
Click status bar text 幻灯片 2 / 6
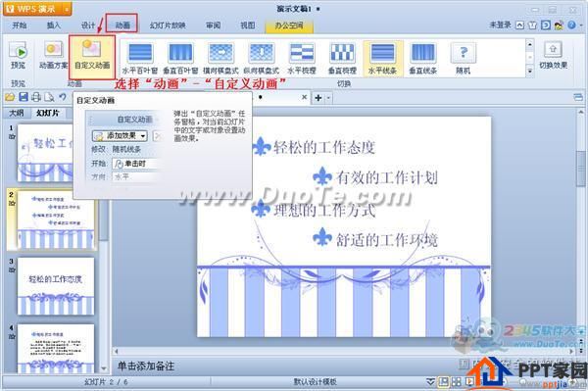[106, 382]
